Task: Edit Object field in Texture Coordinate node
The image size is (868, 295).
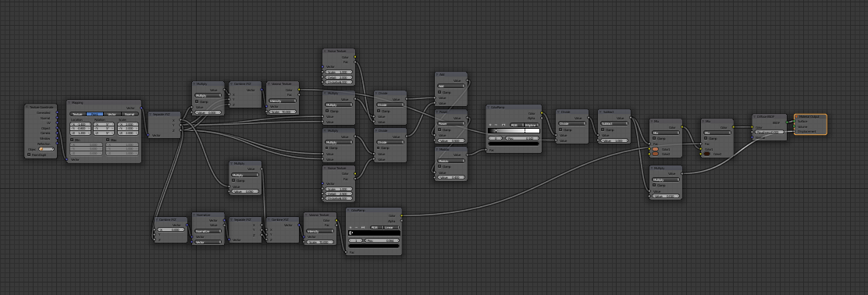Action: point(47,149)
